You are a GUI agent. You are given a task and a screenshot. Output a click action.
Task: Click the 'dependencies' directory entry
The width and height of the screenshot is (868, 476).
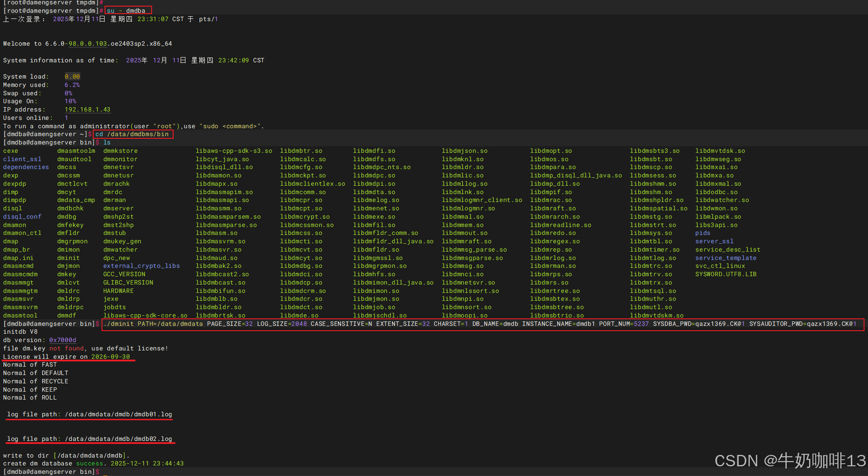26,167
